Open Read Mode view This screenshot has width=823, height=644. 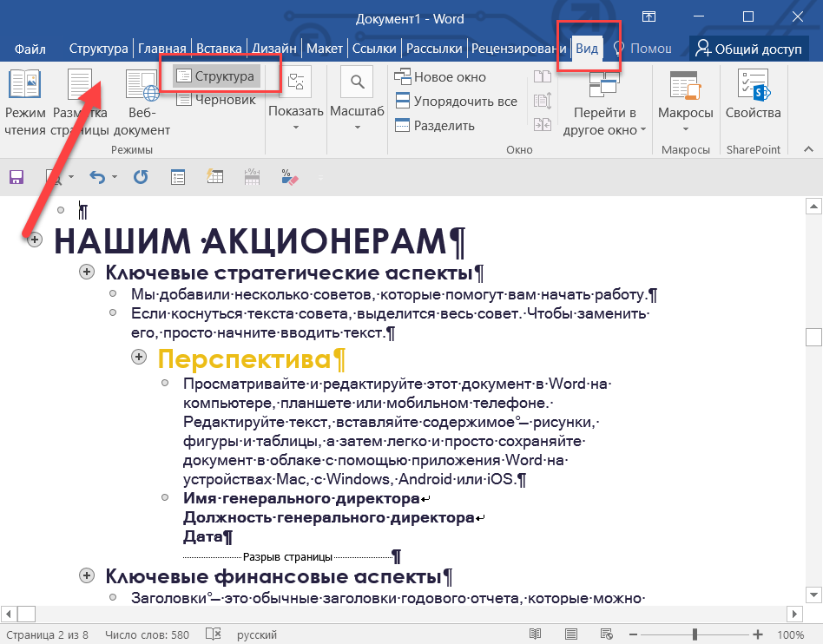tap(24, 103)
